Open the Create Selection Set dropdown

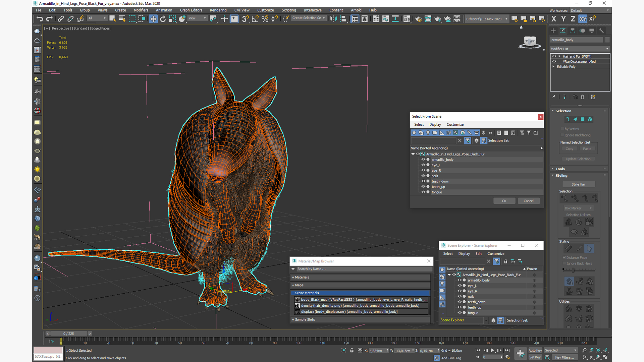coord(309,18)
